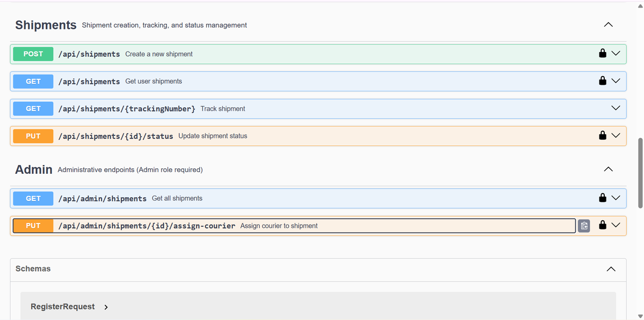Click PUT badge for status update
The height and width of the screenshot is (320, 644).
pos(33,136)
